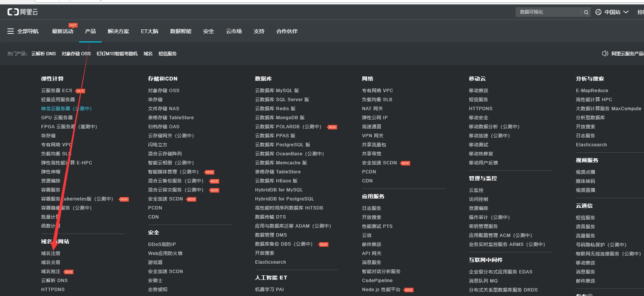Open the 全部导航 hamburger menu
Screen dimensions: 644x296
tap(23, 31)
